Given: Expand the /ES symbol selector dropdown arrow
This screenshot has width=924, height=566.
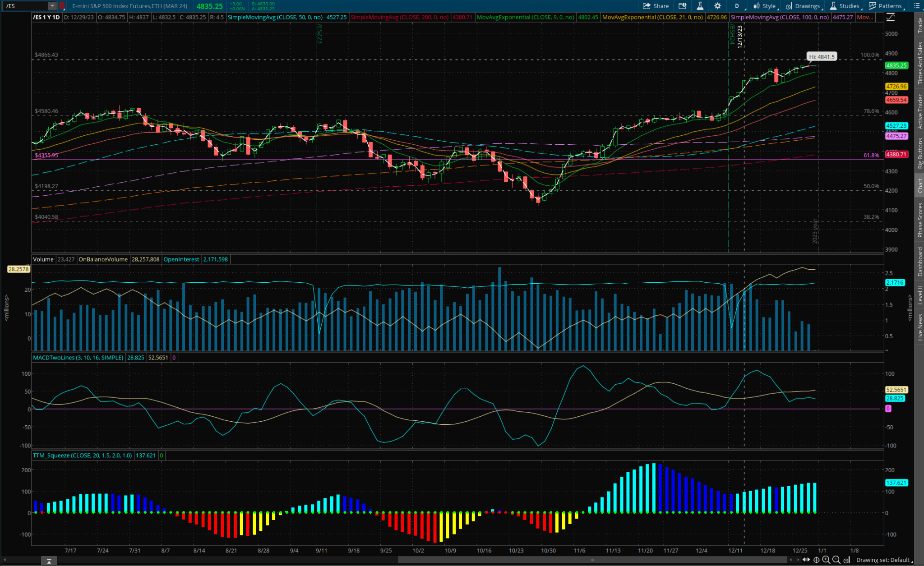Looking at the screenshot, I should tap(52, 6).
